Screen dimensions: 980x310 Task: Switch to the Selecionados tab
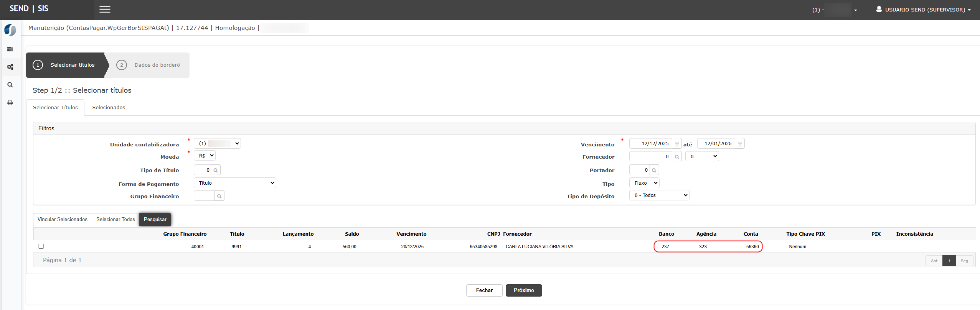(109, 108)
